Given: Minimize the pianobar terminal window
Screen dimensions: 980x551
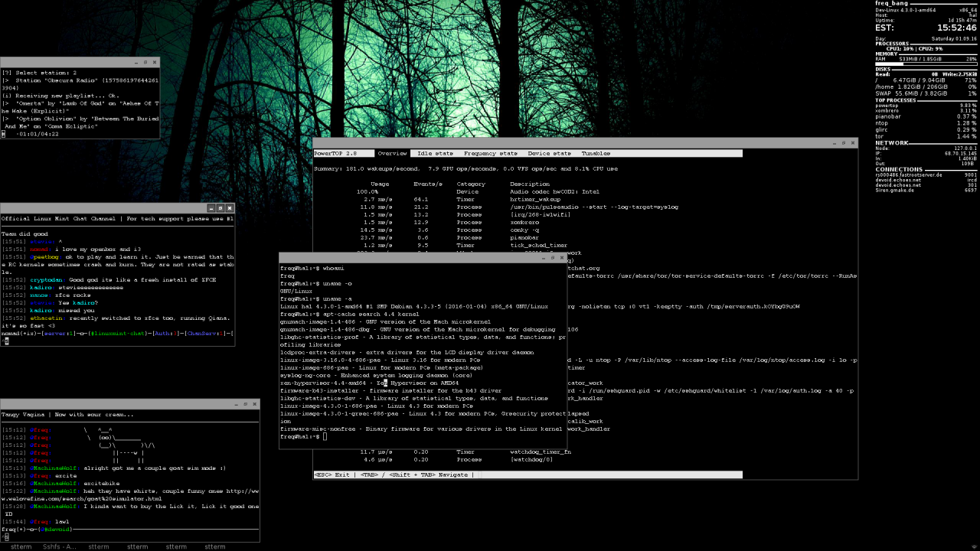Looking at the screenshot, I should tap(136, 62).
